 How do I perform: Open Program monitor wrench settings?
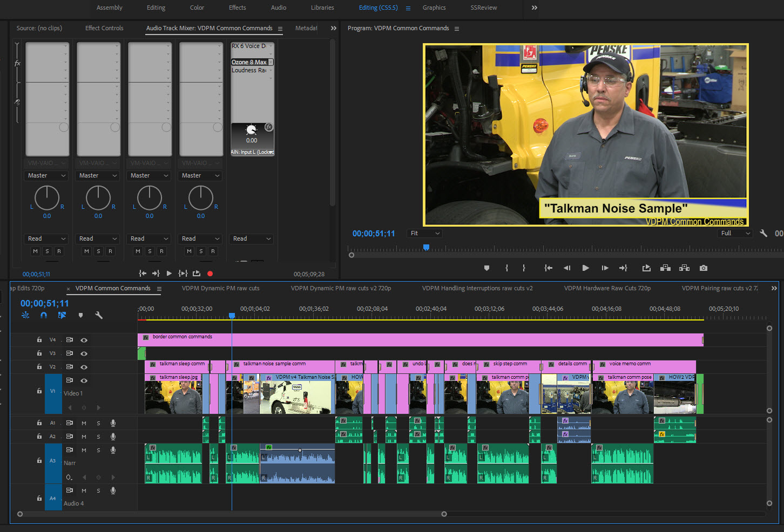click(763, 233)
